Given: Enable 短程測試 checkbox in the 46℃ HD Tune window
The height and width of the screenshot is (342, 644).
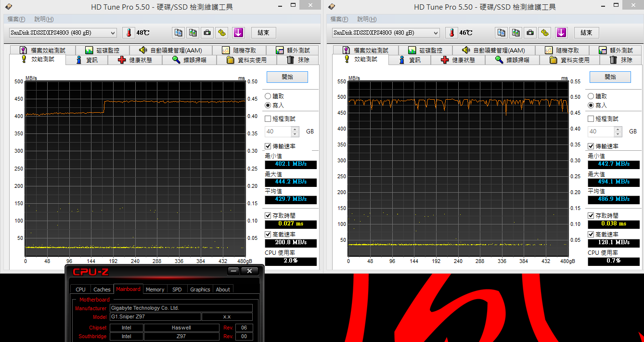Looking at the screenshot, I should (591, 118).
